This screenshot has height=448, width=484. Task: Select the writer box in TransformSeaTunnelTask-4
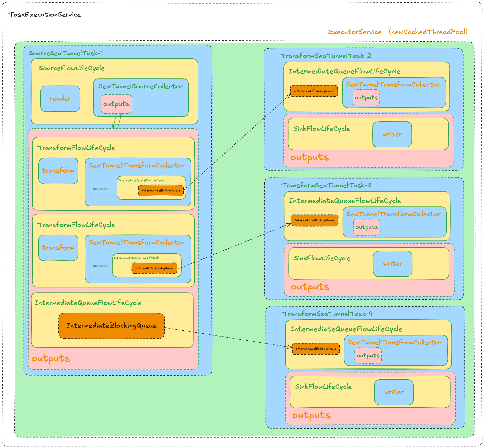click(x=394, y=392)
